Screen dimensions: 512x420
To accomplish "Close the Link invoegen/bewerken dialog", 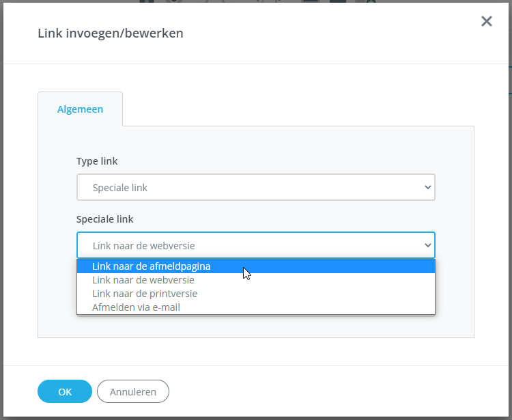I will 486,21.
